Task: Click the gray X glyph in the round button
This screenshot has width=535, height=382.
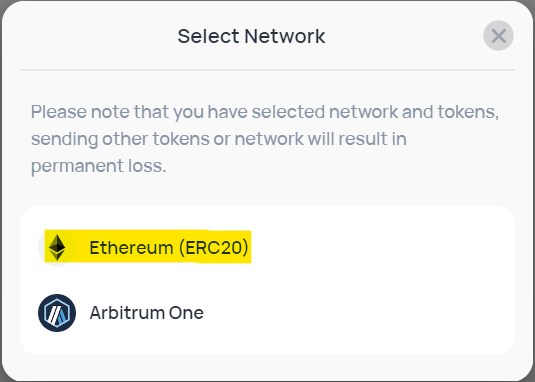Action: [498, 35]
